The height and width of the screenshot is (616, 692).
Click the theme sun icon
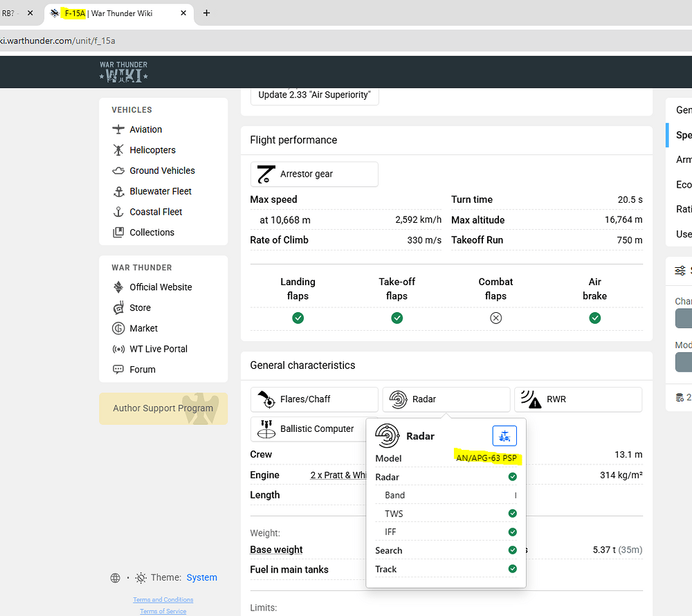[140, 578]
